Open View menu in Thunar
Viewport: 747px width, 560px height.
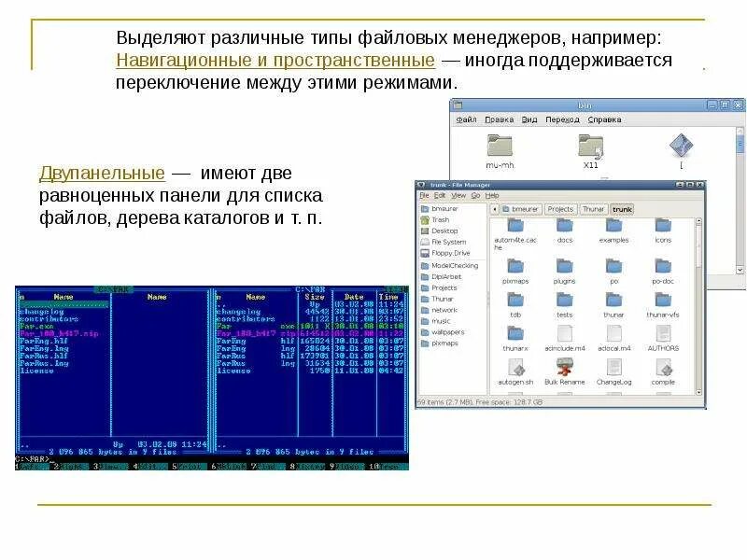(x=458, y=196)
